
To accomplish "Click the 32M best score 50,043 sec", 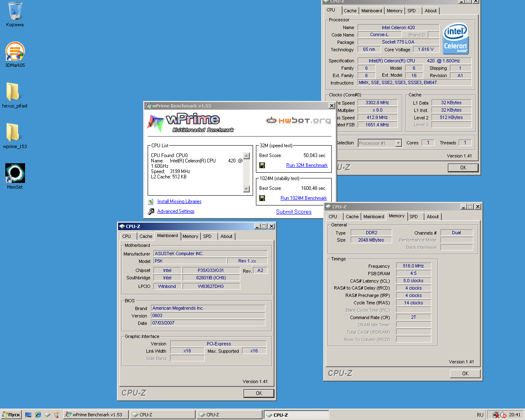I will click(x=314, y=155).
